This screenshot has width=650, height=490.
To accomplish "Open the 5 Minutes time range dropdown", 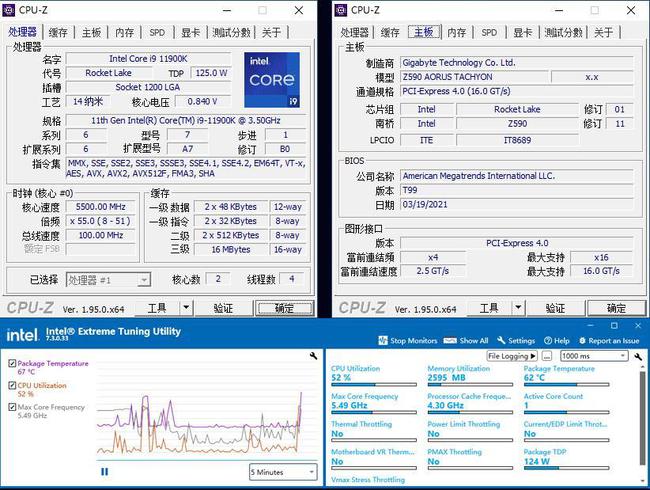I will point(283,472).
